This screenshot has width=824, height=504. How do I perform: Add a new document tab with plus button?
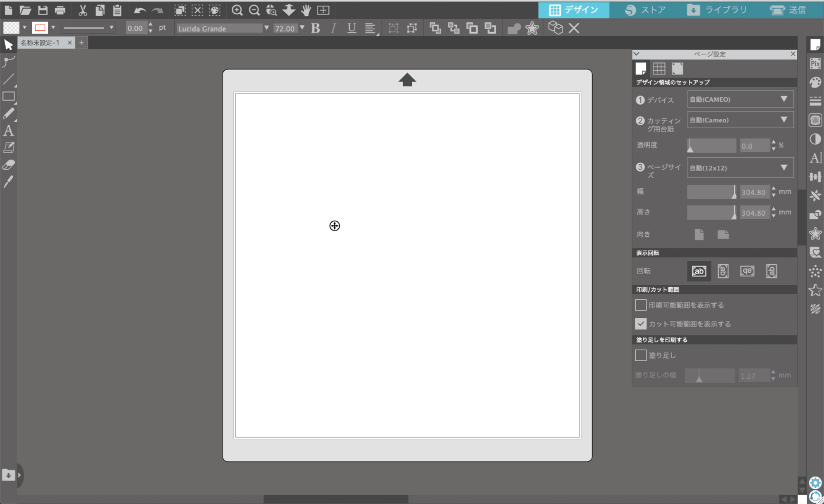[x=82, y=42]
